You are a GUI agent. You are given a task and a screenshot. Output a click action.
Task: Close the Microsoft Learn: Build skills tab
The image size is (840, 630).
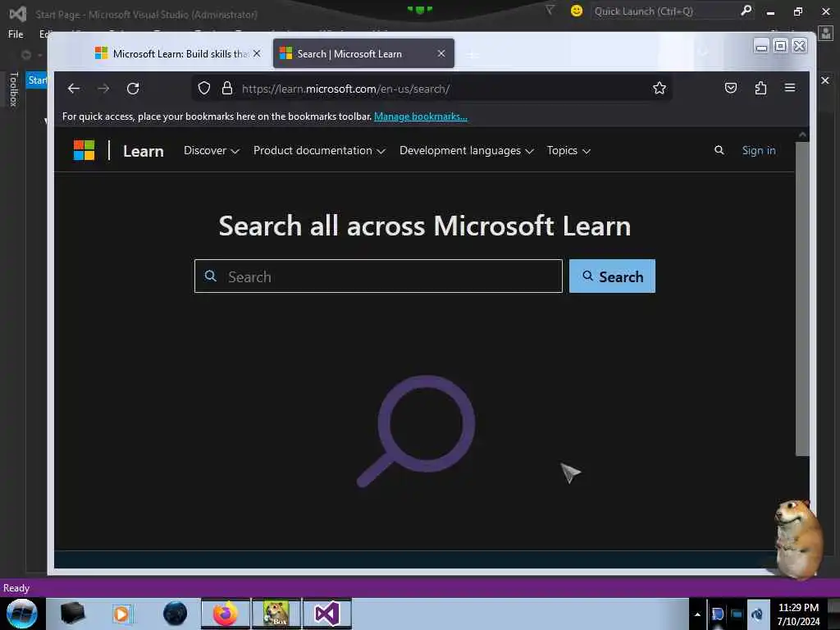coord(257,53)
